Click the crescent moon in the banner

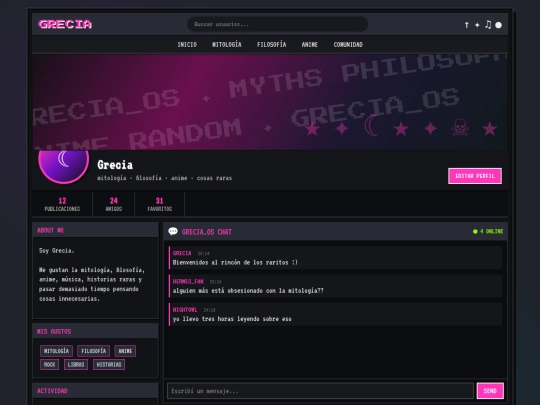(x=372, y=125)
